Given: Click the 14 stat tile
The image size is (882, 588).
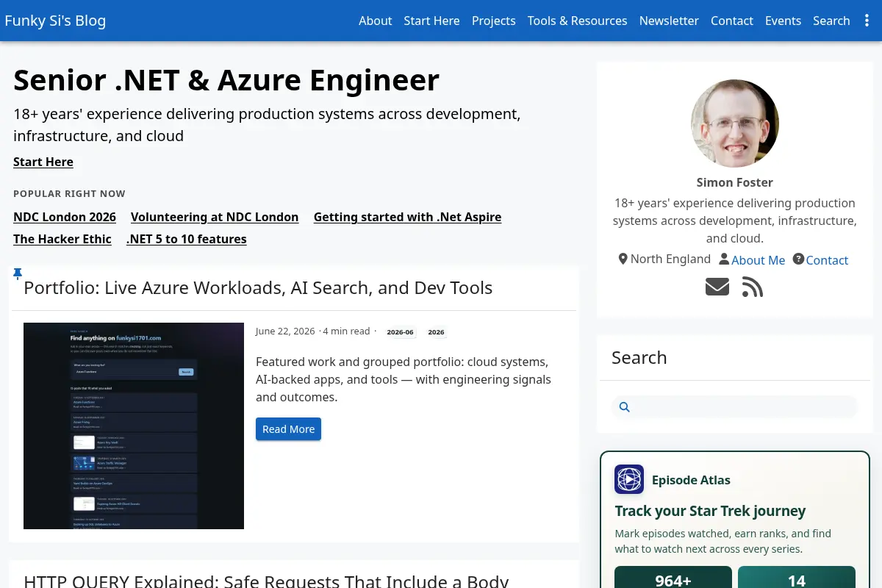Looking at the screenshot, I should (797, 577).
